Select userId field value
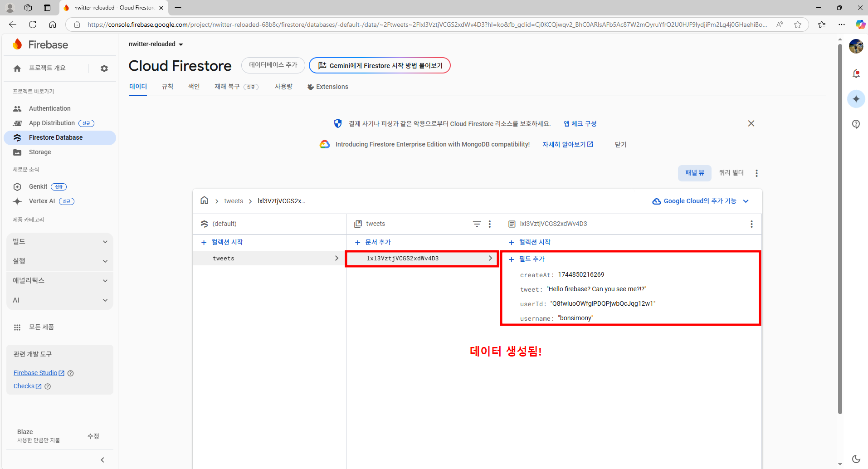Image resolution: width=868 pixels, height=469 pixels. (603, 303)
